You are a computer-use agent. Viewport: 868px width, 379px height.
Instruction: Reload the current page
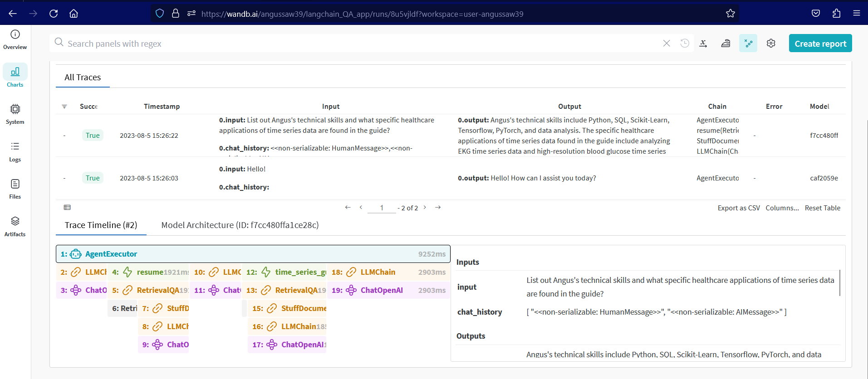(54, 14)
